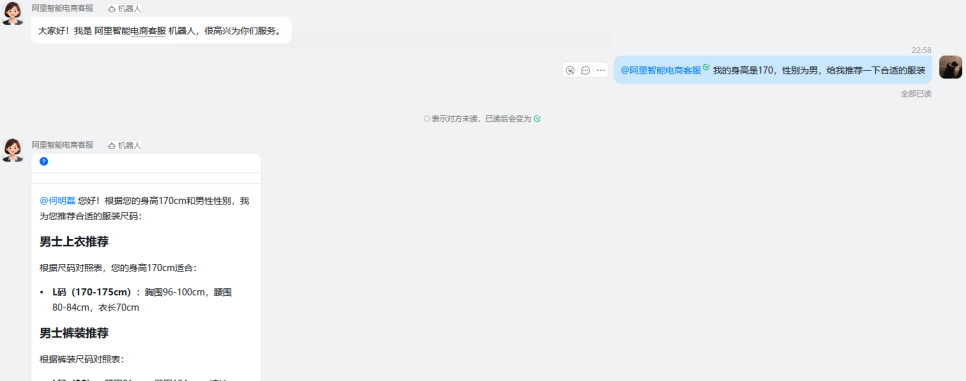Click the 机器人 tag above the greeting message
The height and width of the screenshot is (381, 966).
tap(125, 9)
